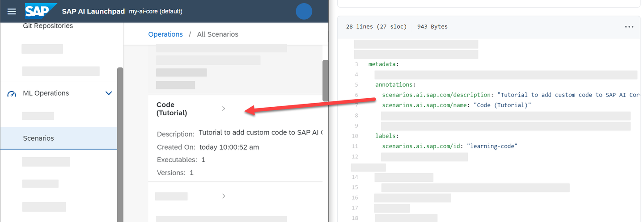Collapse the ML Operations section chevron

(108, 93)
